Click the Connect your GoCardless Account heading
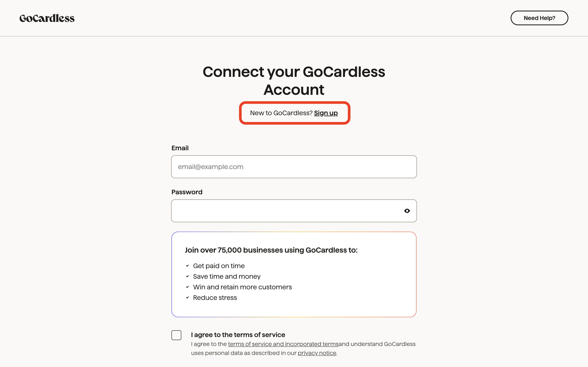The width and height of the screenshot is (588, 367). point(294,80)
